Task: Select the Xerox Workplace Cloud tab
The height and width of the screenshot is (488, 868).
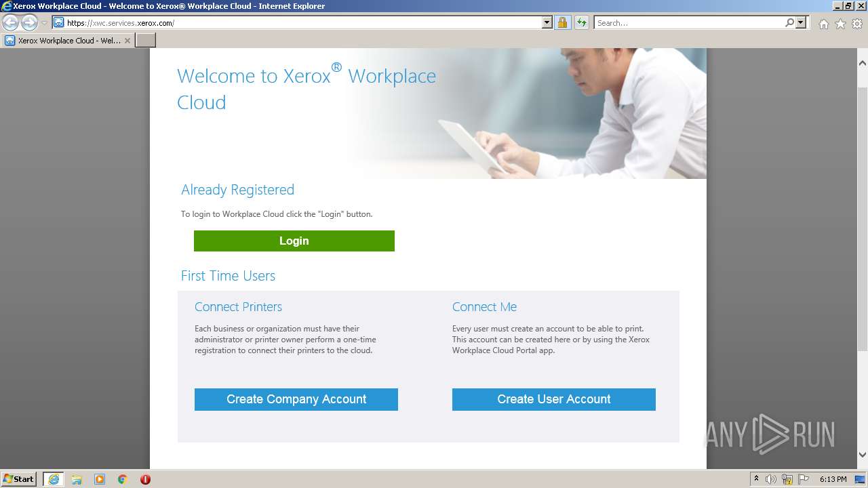Action: point(68,41)
